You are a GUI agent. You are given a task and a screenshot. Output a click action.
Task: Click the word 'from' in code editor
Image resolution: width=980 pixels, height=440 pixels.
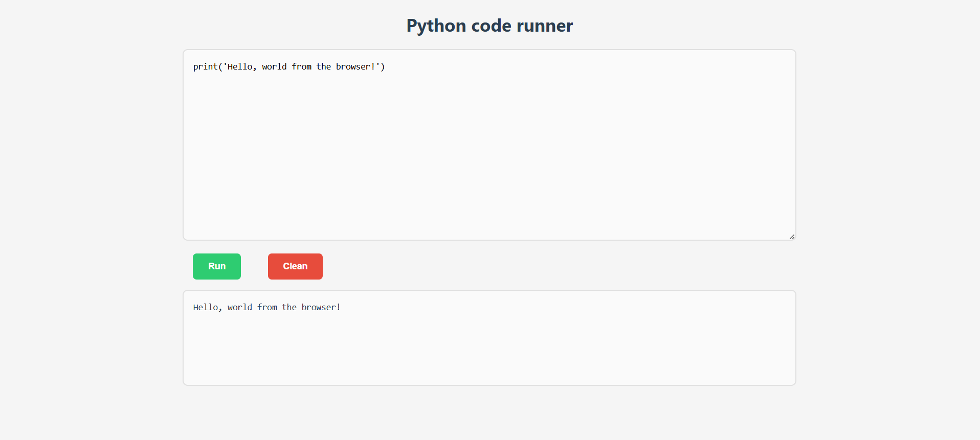pyautogui.click(x=301, y=66)
